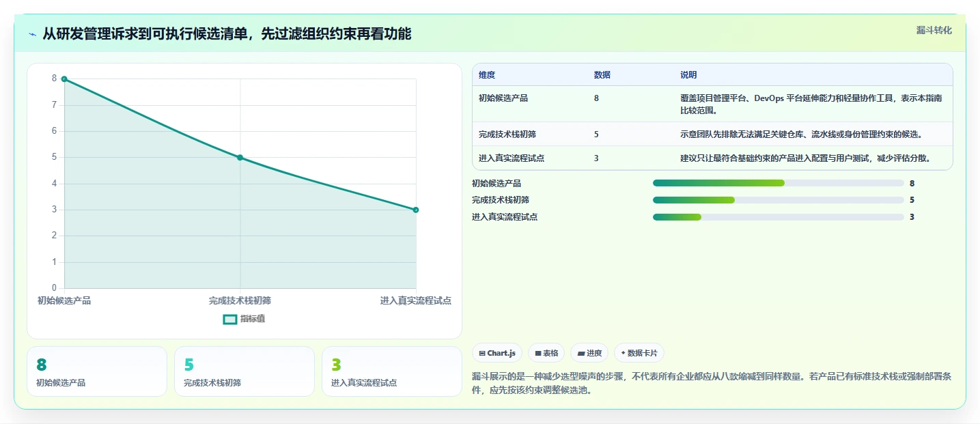The height and width of the screenshot is (424, 980).
Task: Click the description starting with 建议只让最符合
Action: click(806, 158)
